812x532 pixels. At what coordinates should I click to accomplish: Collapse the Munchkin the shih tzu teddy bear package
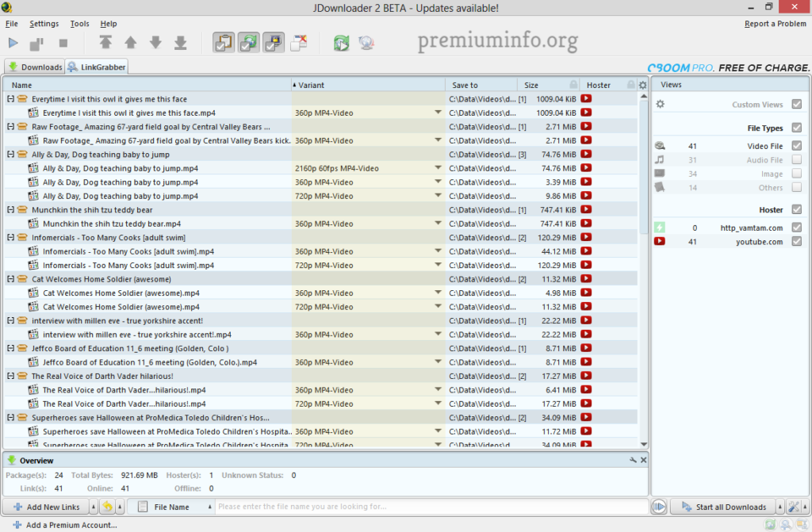click(x=10, y=210)
